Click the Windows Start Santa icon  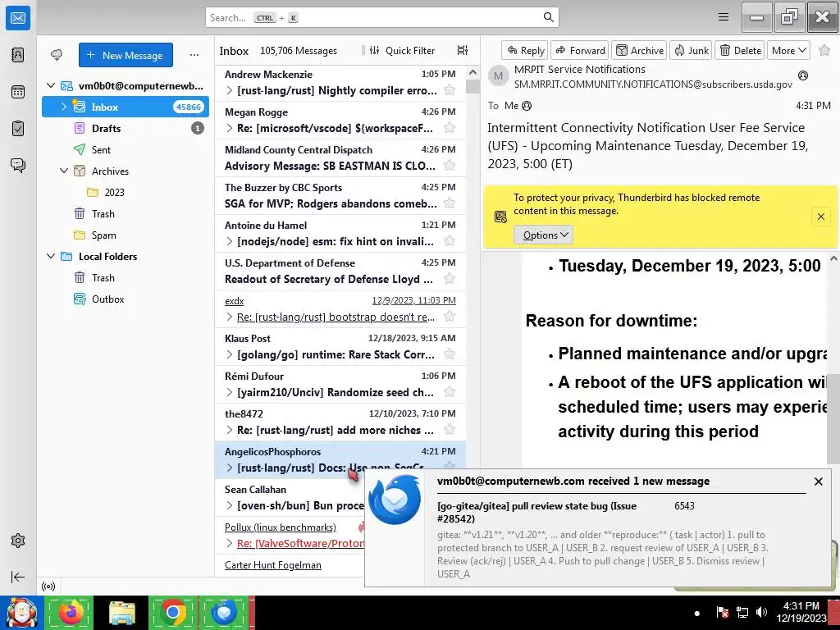click(21, 613)
